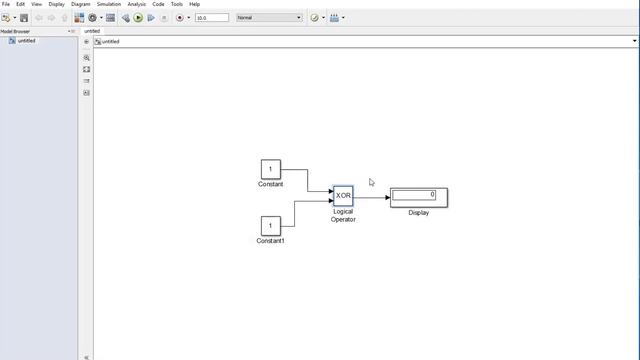640x360 pixels.
Task: Click the Back navigation arrow in toolbar
Action: tap(39, 18)
